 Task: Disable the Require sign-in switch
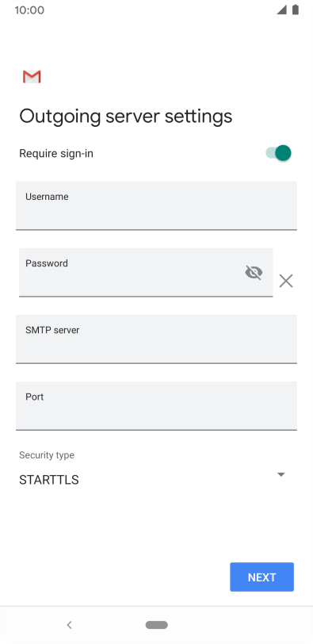coord(279,153)
